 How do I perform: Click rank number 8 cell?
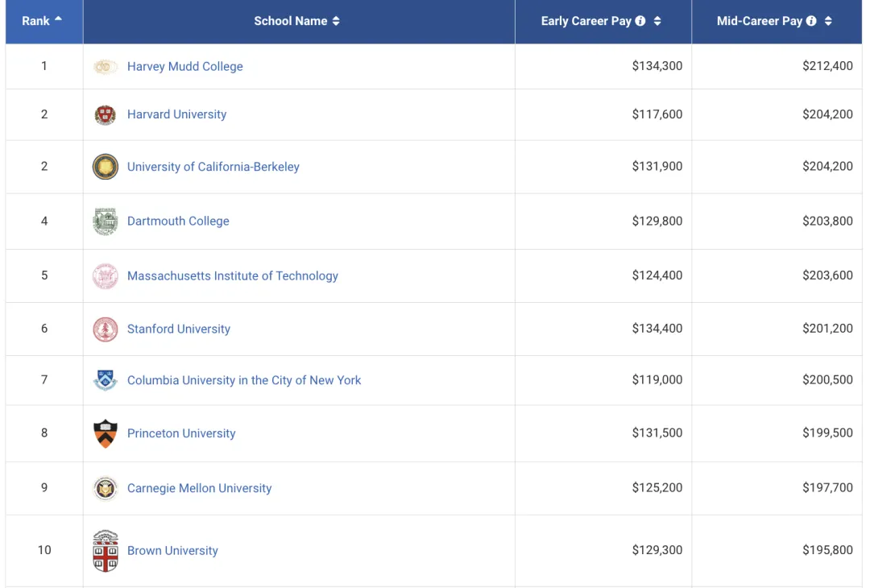coord(44,433)
